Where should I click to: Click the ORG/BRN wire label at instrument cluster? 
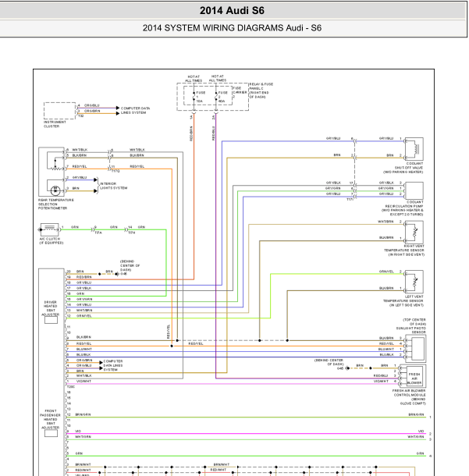pyautogui.click(x=92, y=111)
